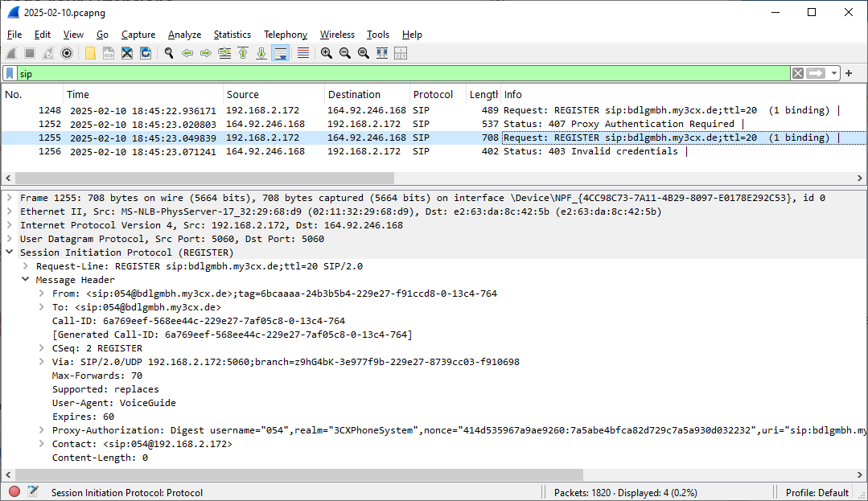Zoom out the main window text
Image resolution: width=868 pixels, height=501 pixels.
tap(345, 53)
